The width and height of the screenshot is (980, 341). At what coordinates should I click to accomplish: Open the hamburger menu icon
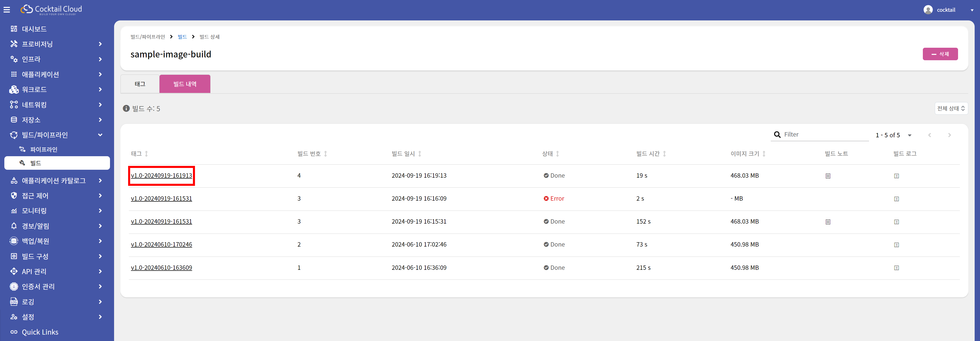point(6,10)
